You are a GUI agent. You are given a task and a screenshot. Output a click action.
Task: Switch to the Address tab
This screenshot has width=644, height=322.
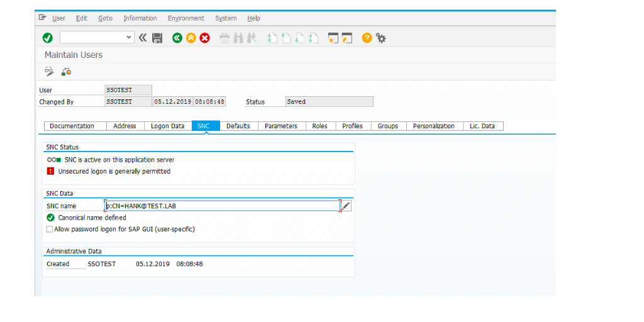[x=125, y=126]
